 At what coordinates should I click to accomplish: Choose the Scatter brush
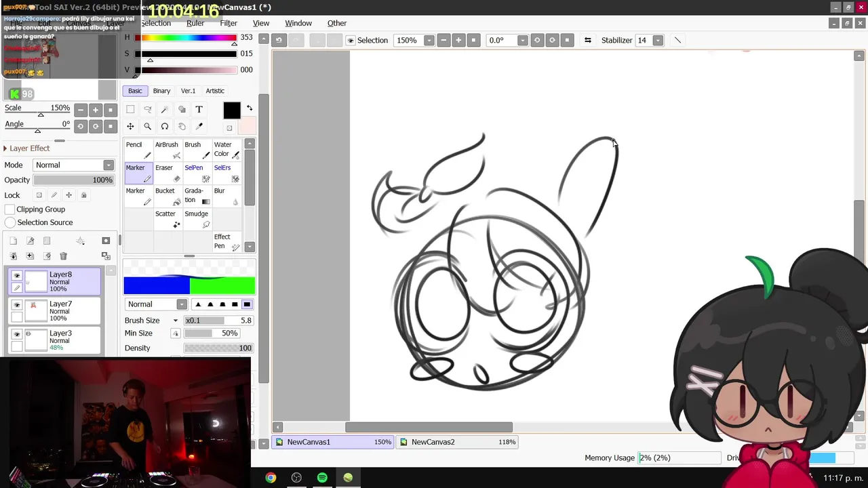click(167, 219)
